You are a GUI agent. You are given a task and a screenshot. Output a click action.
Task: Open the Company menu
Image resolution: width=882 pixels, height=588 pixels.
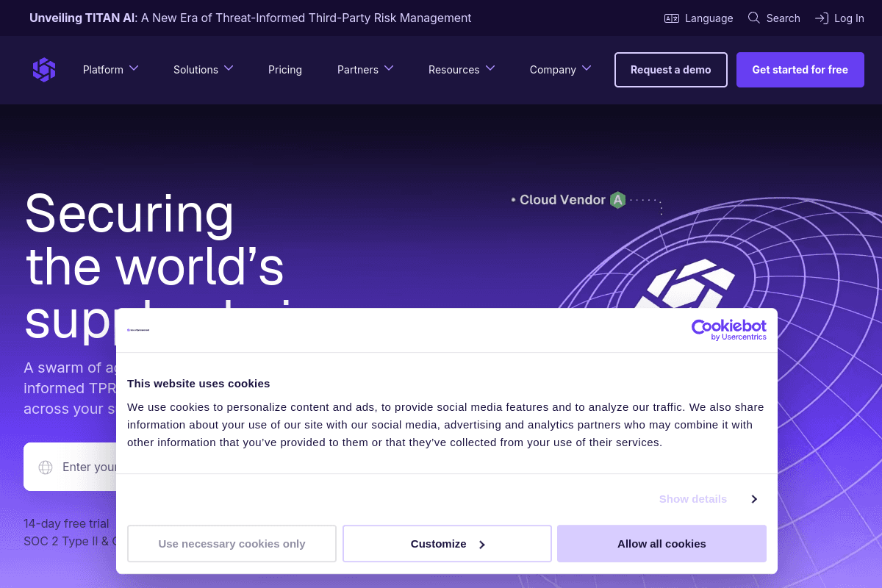553,70
